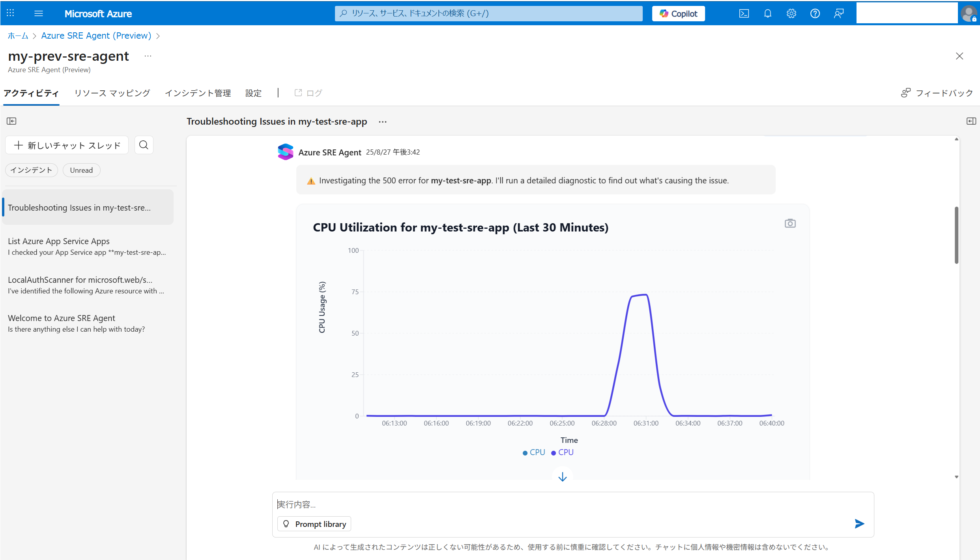
Task: Switch to インシデント管理 tab
Action: pos(198,93)
